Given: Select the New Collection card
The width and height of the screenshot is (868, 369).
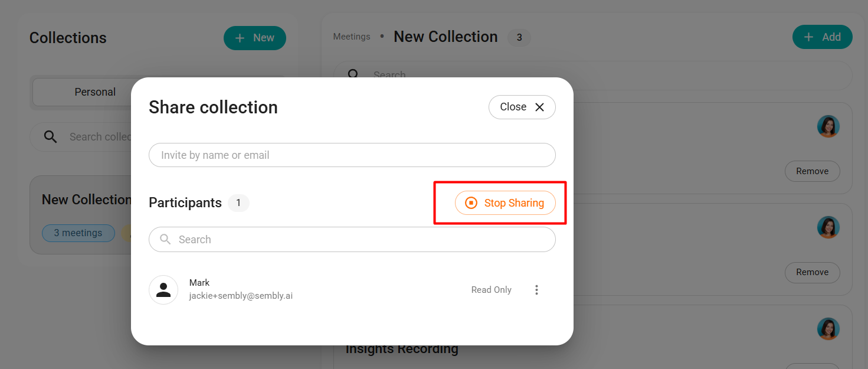Looking at the screenshot, I should click(81, 215).
